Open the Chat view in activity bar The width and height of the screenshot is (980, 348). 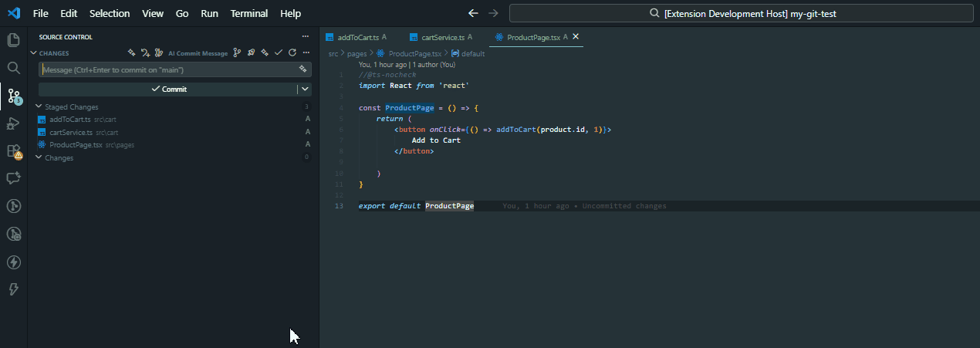point(13,178)
